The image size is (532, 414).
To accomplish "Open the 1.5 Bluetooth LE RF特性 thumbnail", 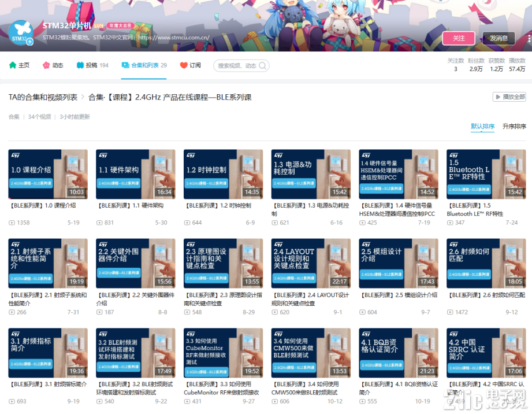I will (x=486, y=174).
